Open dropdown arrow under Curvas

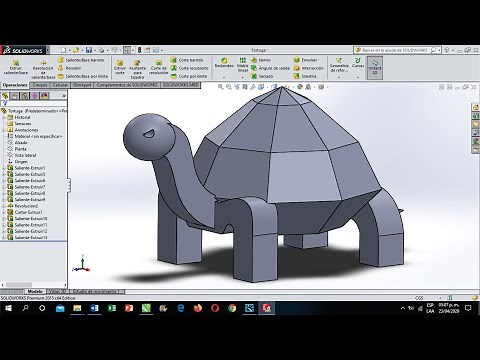coord(358,77)
